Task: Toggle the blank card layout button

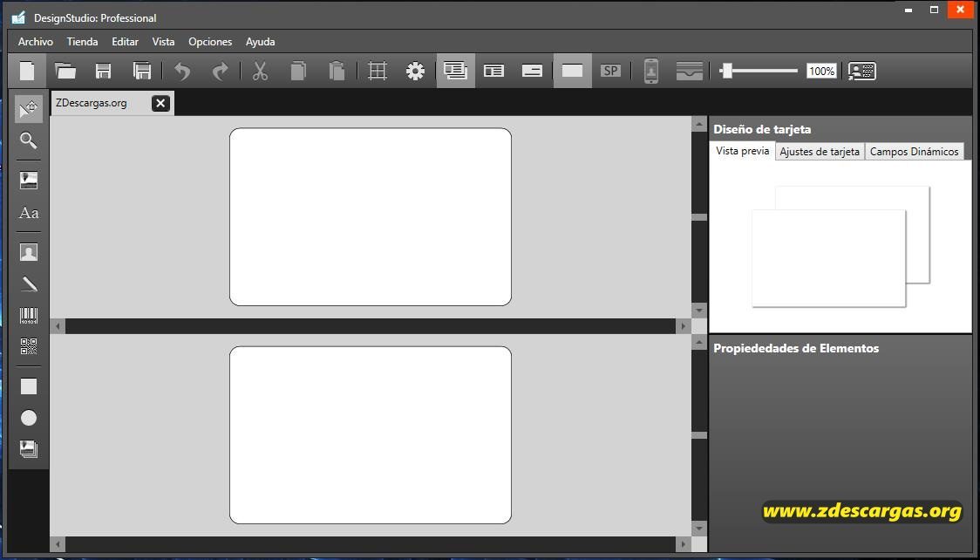Action: pyautogui.click(x=573, y=71)
